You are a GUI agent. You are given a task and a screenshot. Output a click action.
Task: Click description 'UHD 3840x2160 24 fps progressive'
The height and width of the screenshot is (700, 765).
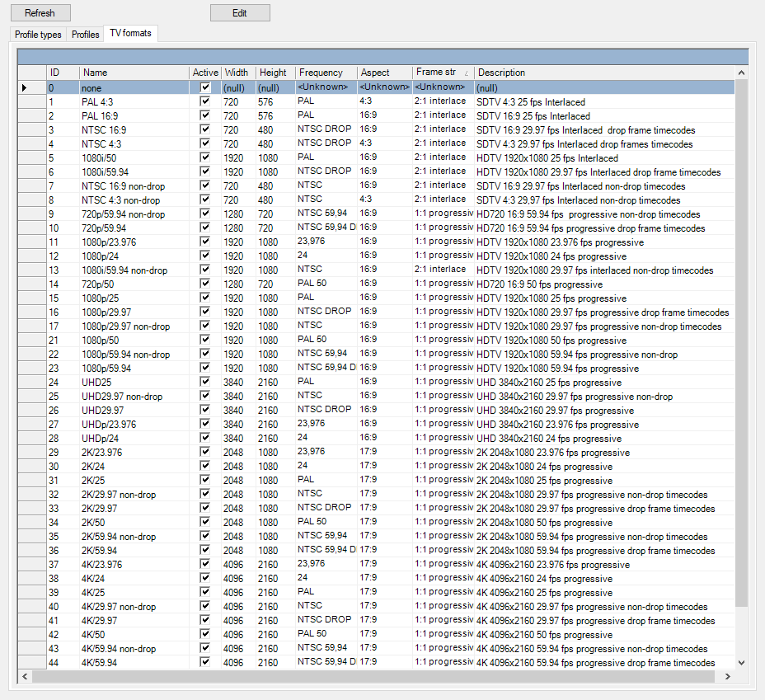pyautogui.click(x=604, y=438)
